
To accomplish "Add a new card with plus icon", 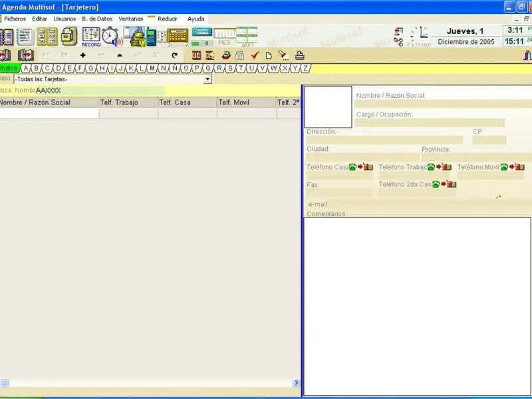I will 82,55.
